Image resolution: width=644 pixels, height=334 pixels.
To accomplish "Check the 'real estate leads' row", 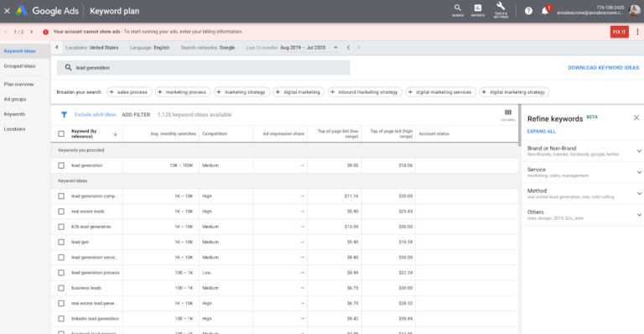I will click(x=61, y=211).
